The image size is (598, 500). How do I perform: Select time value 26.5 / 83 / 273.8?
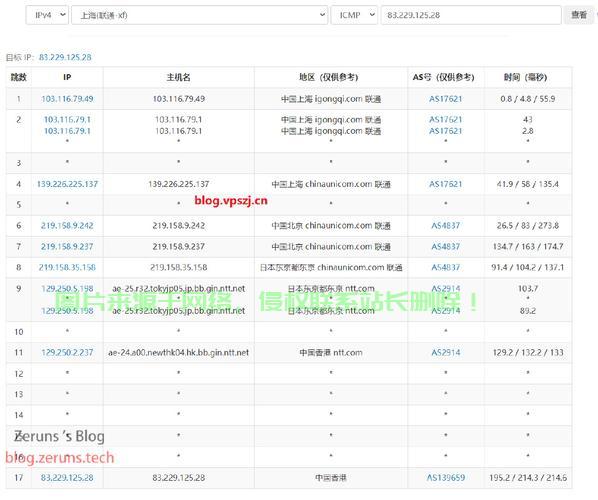tap(528, 225)
